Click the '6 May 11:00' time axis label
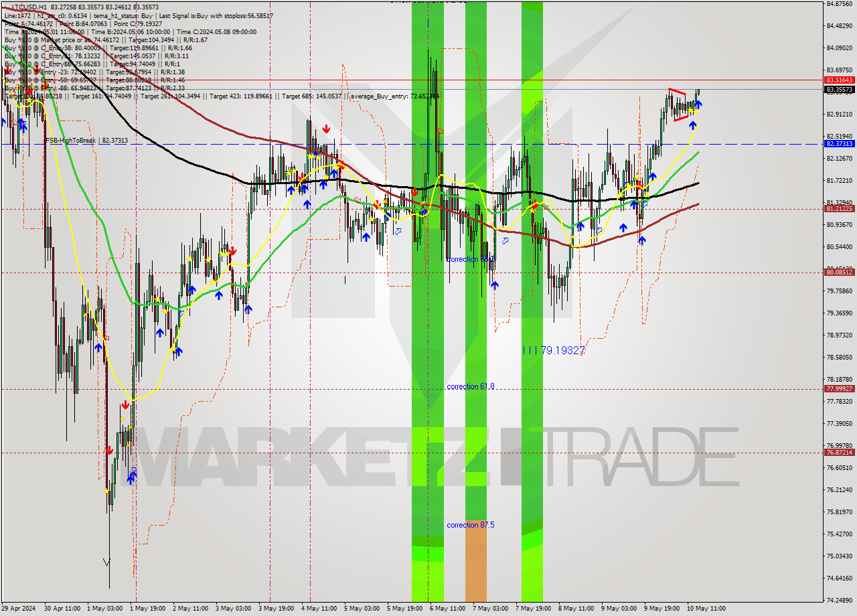The width and height of the screenshot is (857, 616). coord(447,609)
